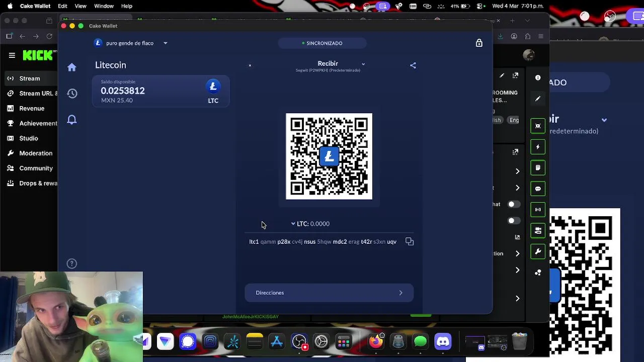Viewport: 644px width, 362px height.
Task: Open Studio in Kick sidebar
Action: point(29,138)
